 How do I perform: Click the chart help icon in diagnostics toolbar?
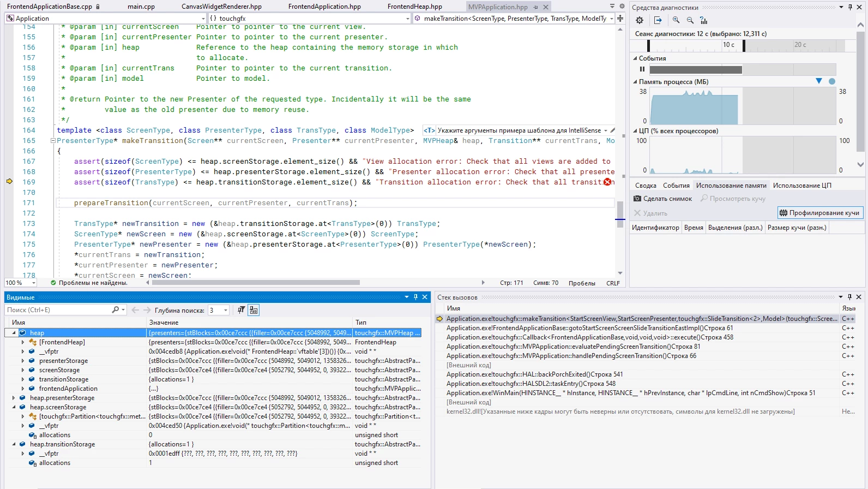tap(704, 20)
